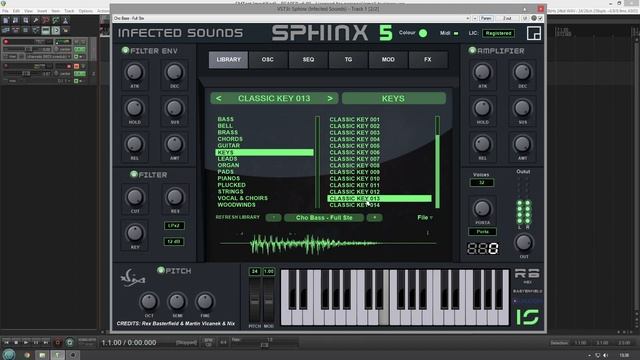Screen dimensions: 640x360
Task: Click the Filter Env ATK knob
Action: pos(134,72)
